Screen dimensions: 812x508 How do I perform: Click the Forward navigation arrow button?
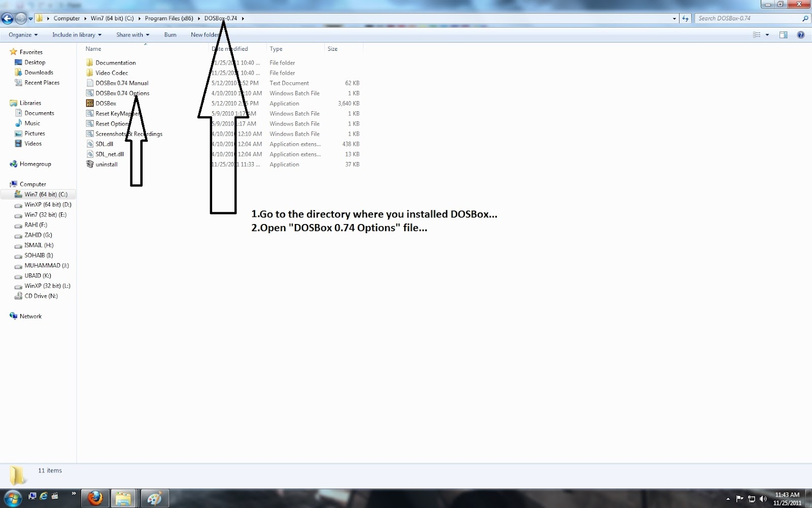pyautogui.click(x=20, y=19)
